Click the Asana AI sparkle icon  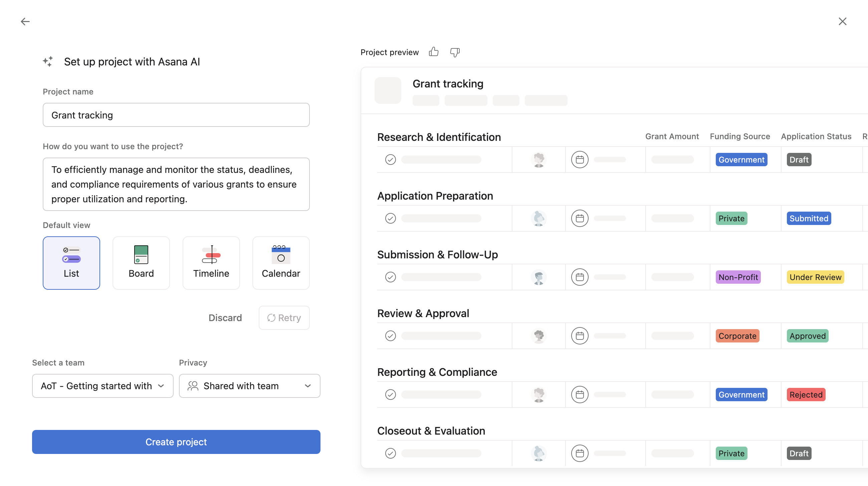coord(48,61)
